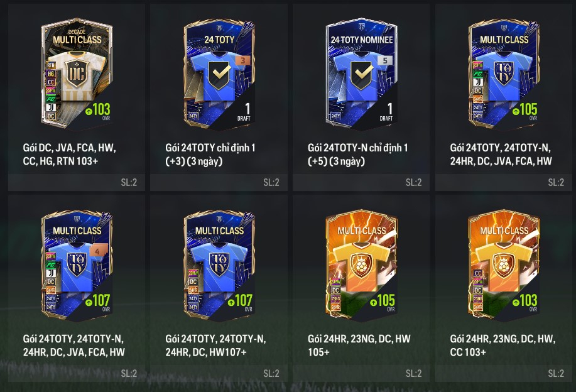The image size is (576, 392).
Task: Select the orange Multi Class 103 OVR pack card
Action: [x=504, y=264]
